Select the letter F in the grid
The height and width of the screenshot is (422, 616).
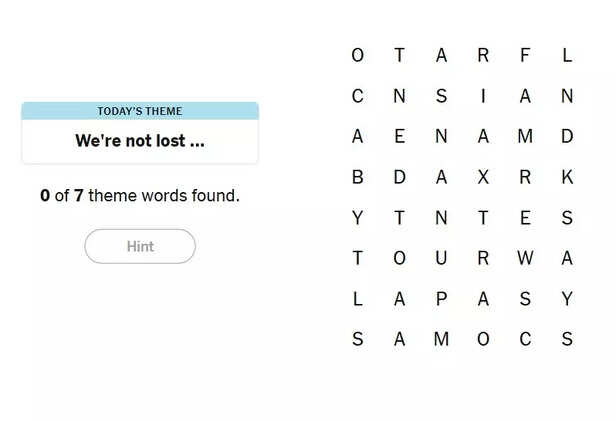click(525, 56)
